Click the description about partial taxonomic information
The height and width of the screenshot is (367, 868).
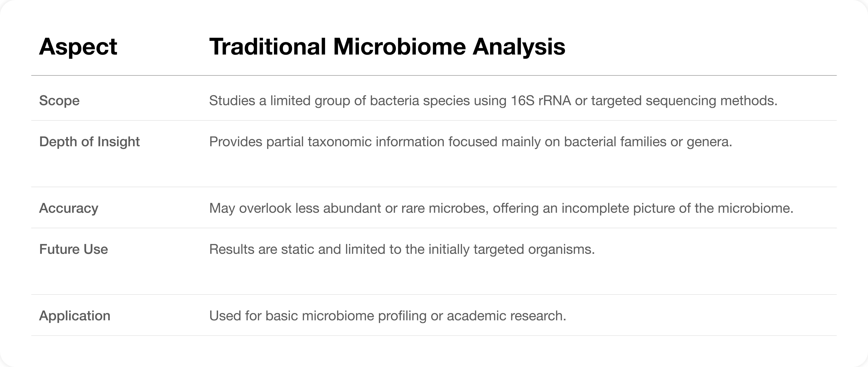tap(470, 142)
